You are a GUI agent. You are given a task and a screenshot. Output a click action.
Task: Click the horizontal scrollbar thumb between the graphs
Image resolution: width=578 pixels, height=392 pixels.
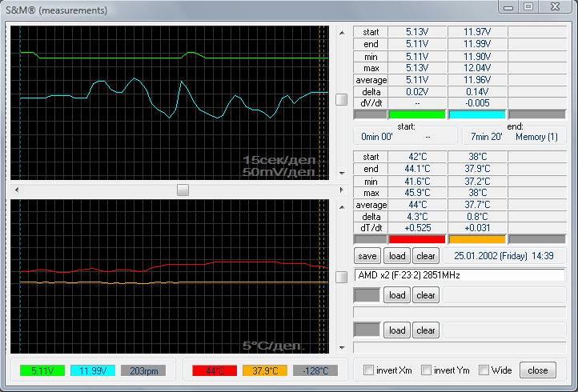click(x=183, y=190)
